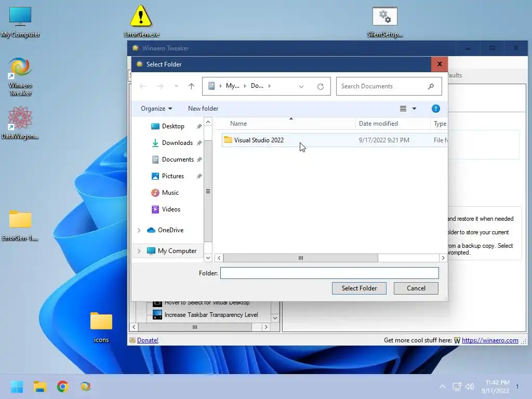Click the My... breadcrumb segment
Screen dimensions: 532x399
coord(232,86)
